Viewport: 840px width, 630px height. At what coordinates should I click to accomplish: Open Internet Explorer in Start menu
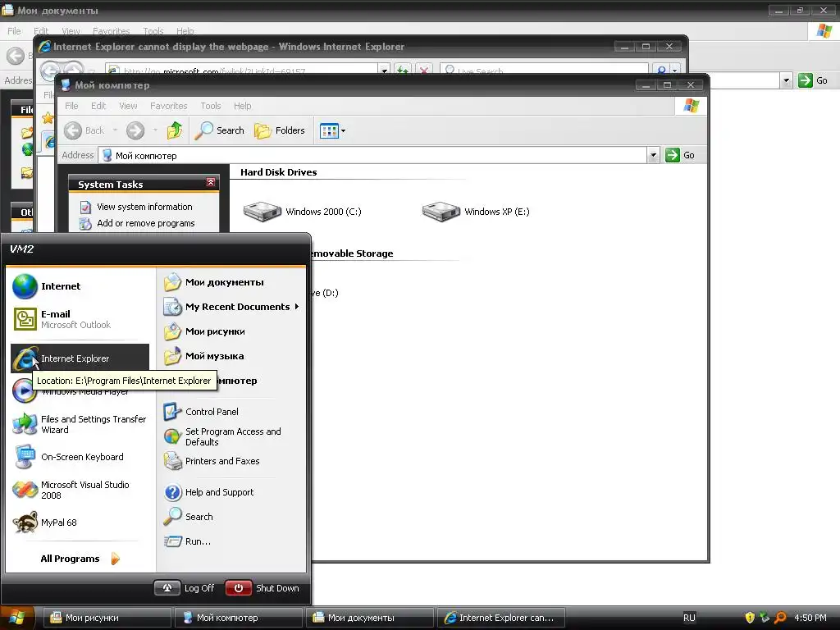(80, 358)
